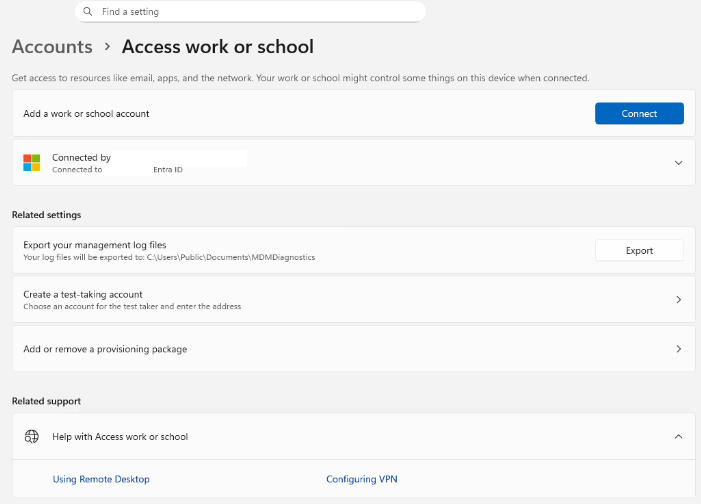Expand the connected Entra ID account chevron
The width and height of the screenshot is (701, 504).
pos(678,163)
